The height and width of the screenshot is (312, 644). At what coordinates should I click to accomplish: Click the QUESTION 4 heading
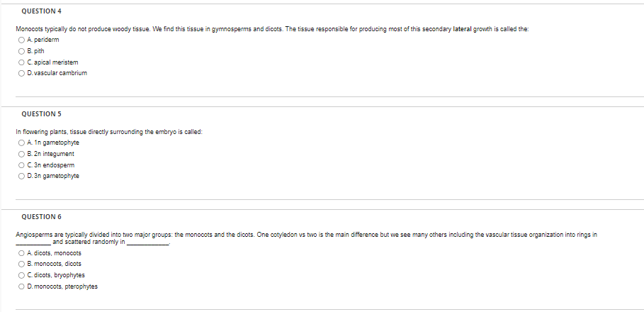42,11
